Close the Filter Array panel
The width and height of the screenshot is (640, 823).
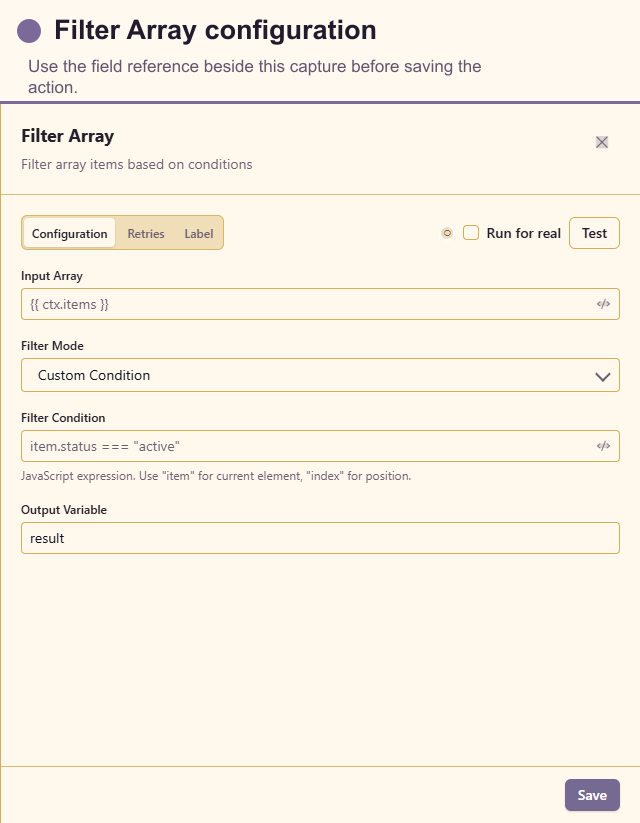[x=602, y=142]
